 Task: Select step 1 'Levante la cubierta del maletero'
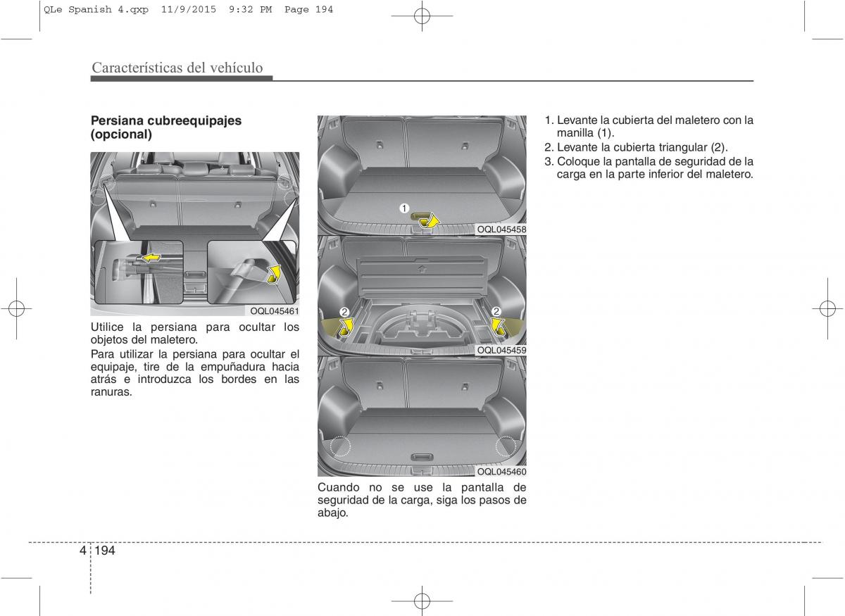point(649,126)
